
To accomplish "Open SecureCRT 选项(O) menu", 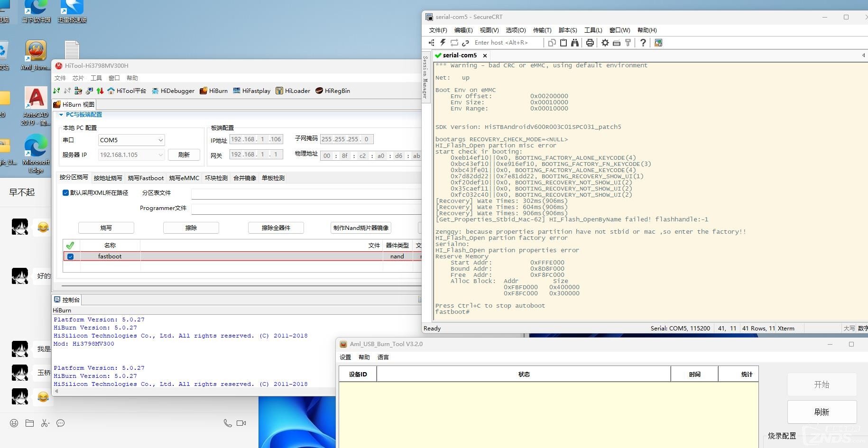I will [516, 30].
